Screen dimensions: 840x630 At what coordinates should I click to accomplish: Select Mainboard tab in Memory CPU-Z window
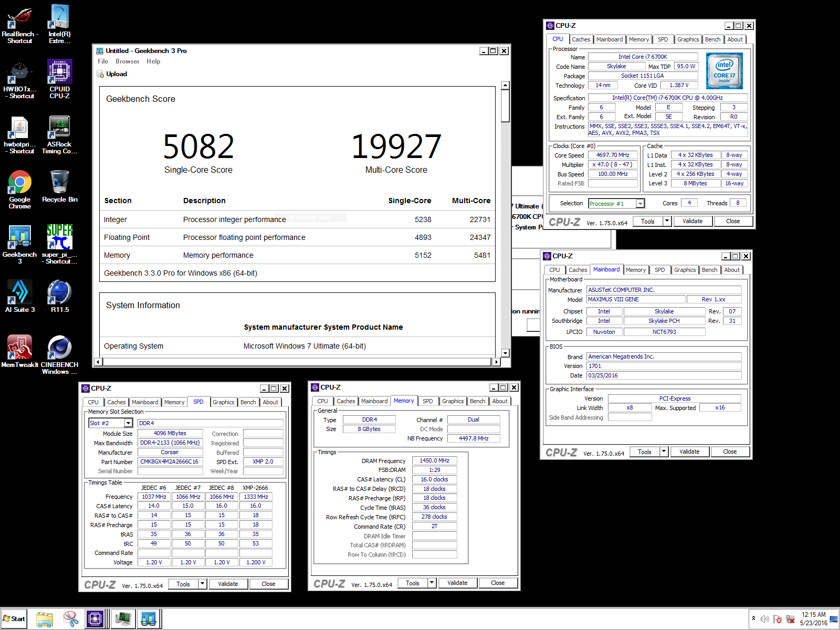(x=374, y=401)
